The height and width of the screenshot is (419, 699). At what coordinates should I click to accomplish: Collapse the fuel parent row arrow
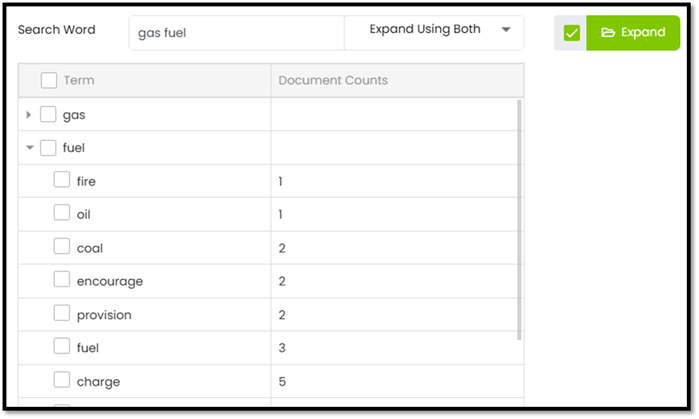tap(29, 148)
